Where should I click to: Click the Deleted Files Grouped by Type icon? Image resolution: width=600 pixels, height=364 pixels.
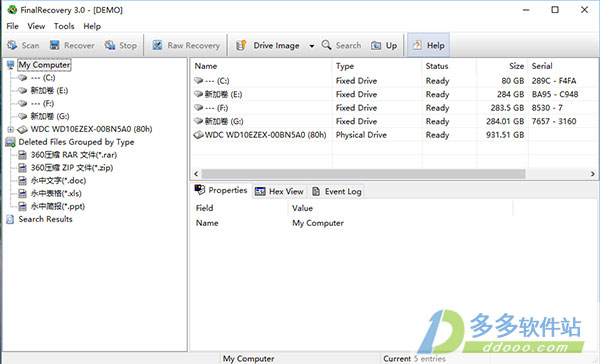coord(10,142)
